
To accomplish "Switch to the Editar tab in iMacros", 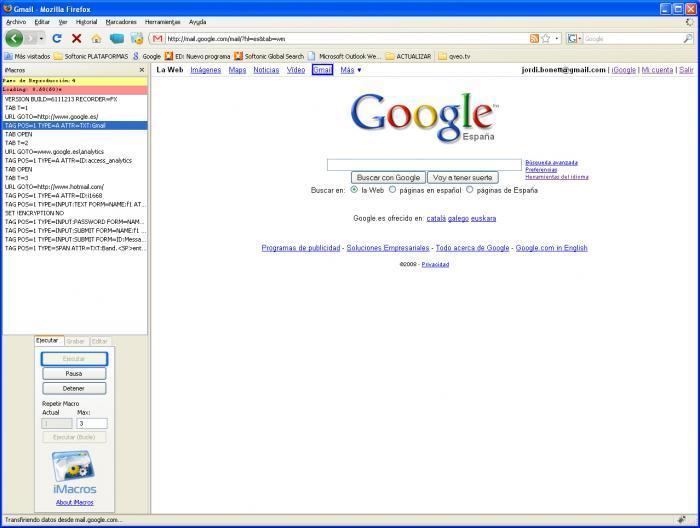I will (x=100, y=341).
